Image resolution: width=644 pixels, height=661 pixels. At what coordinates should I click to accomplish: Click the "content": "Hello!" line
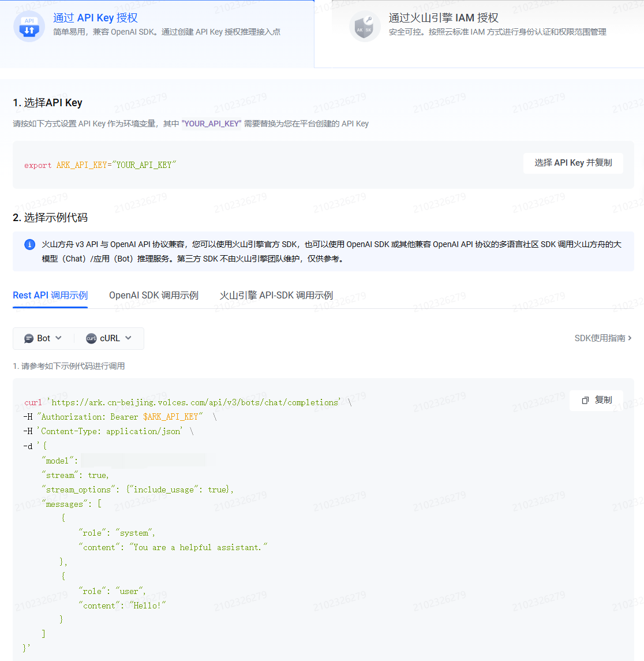pos(123,606)
